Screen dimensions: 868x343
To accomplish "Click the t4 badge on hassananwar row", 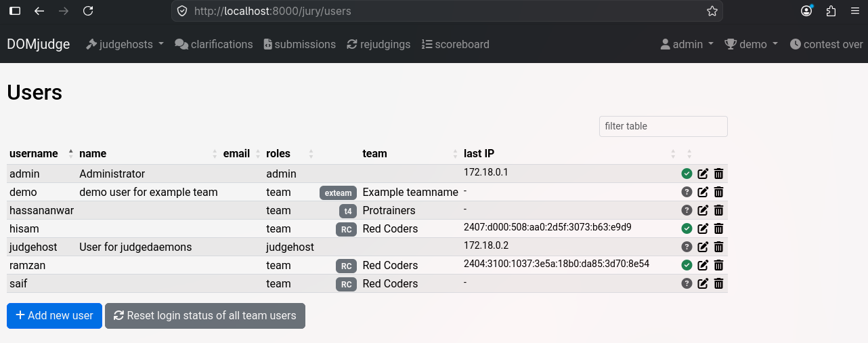I will click(x=348, y=211).
